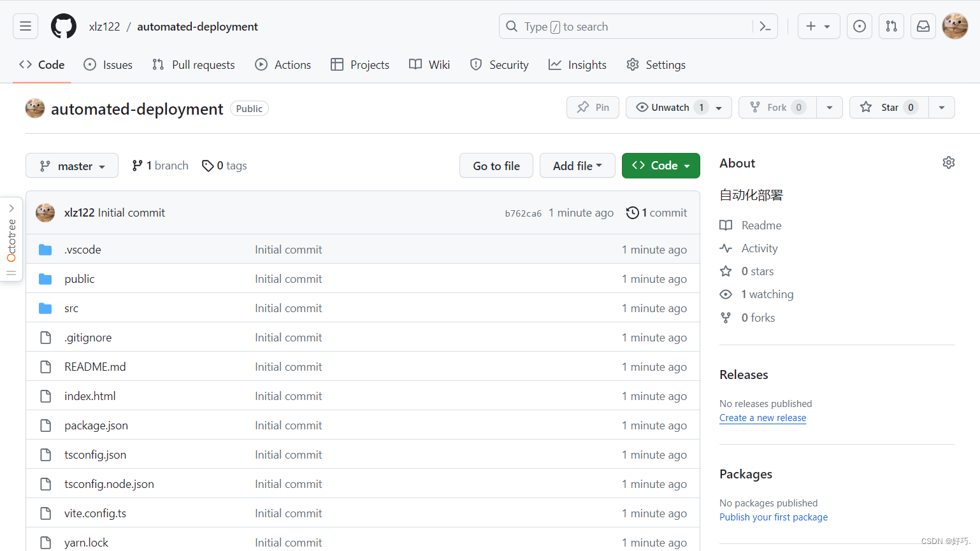
Task: Open the master branch selector dropdown
Action: click(x=72, y=166)
